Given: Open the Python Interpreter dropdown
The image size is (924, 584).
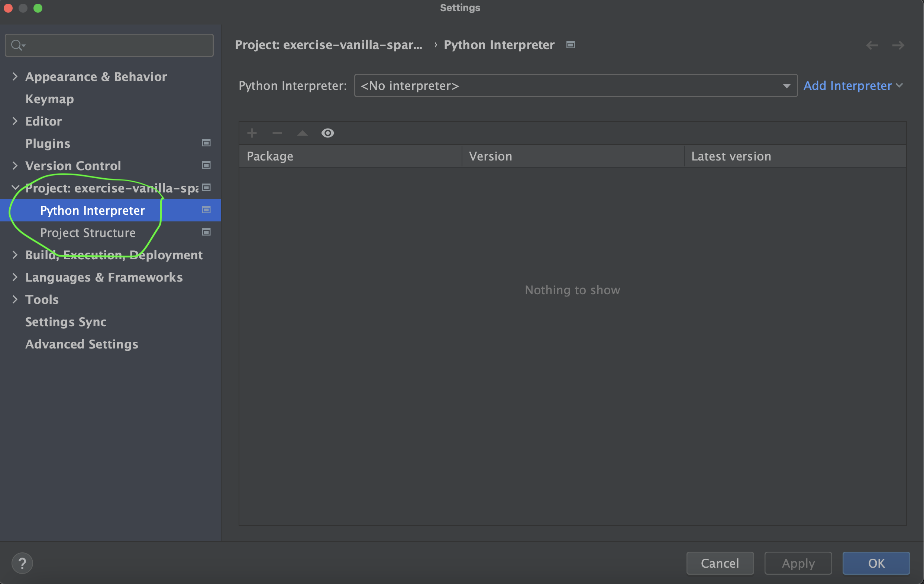Looking at the screenshot, I should pos(575,85).
